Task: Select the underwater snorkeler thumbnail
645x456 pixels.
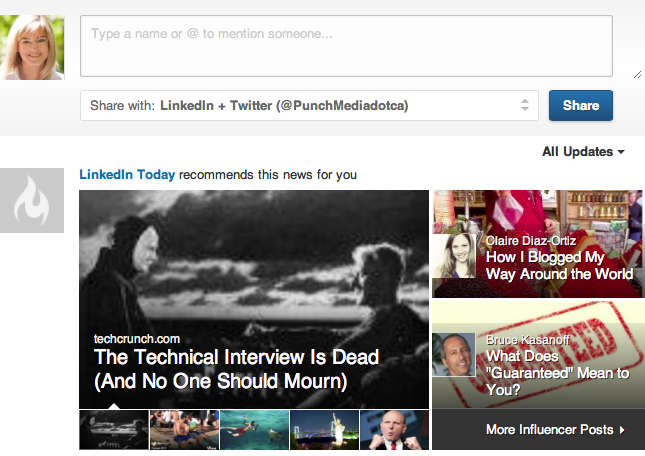Action: (255, 430)
